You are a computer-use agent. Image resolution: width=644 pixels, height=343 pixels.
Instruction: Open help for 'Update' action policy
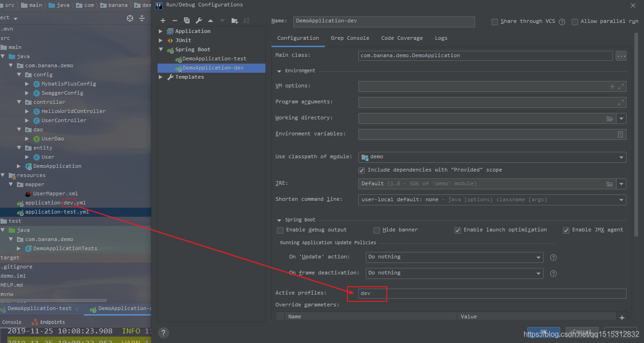[x=553, y=257]
